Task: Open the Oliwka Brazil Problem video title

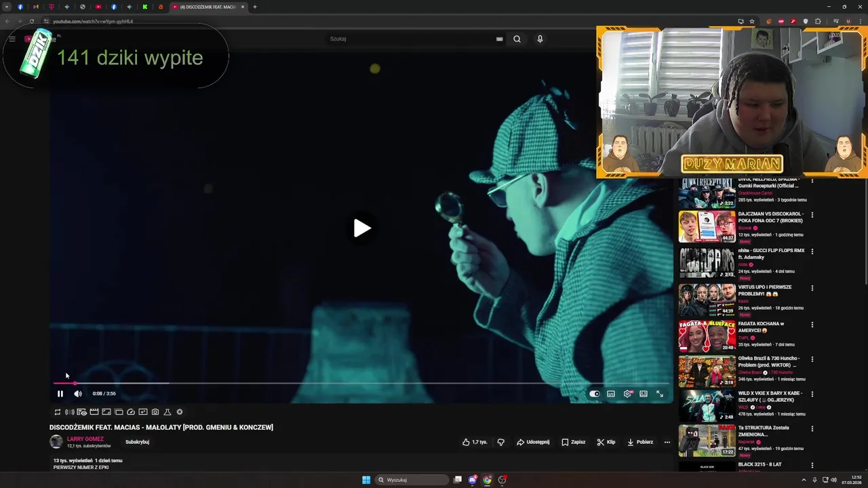Action: pyautogui.click(x=769, y=361)
